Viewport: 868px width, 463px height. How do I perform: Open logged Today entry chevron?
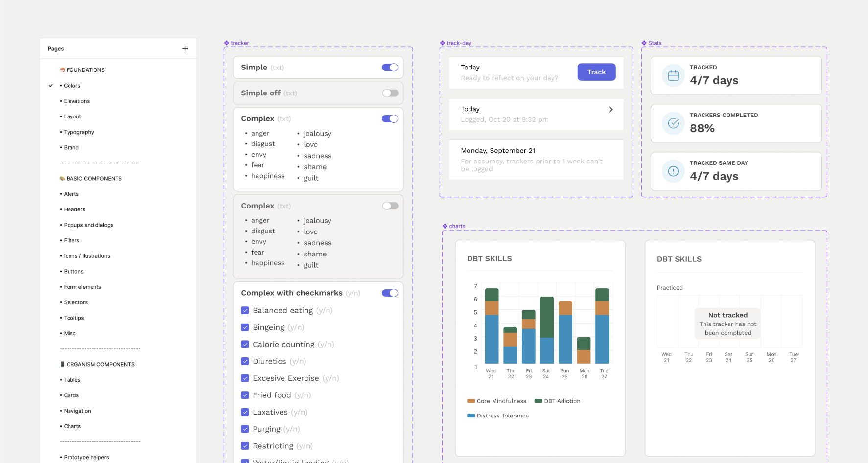click(x=610, y=110)
